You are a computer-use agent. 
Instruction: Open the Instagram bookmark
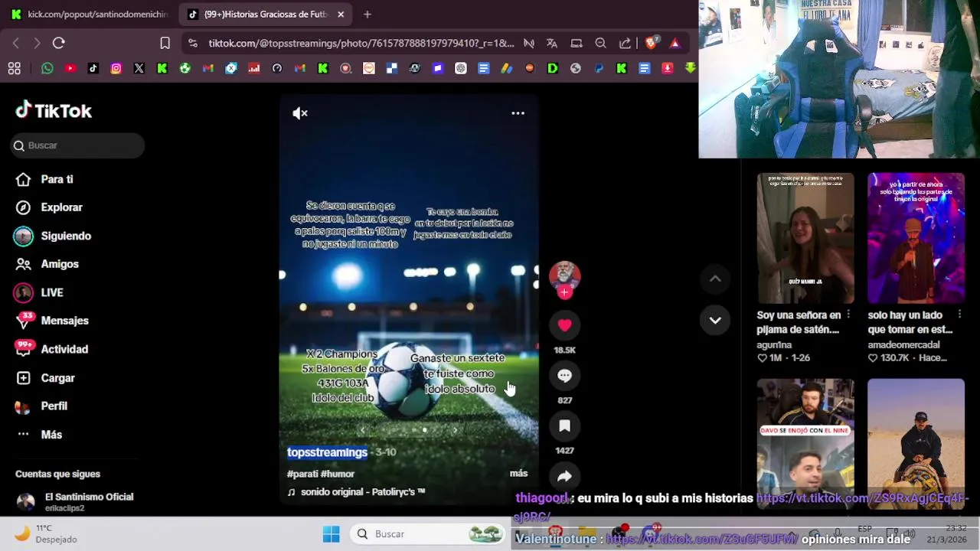tap(116, 69)
